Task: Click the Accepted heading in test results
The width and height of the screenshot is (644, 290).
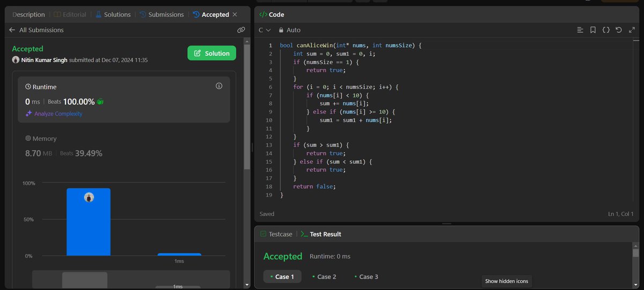Action: (x=283, y=256)
